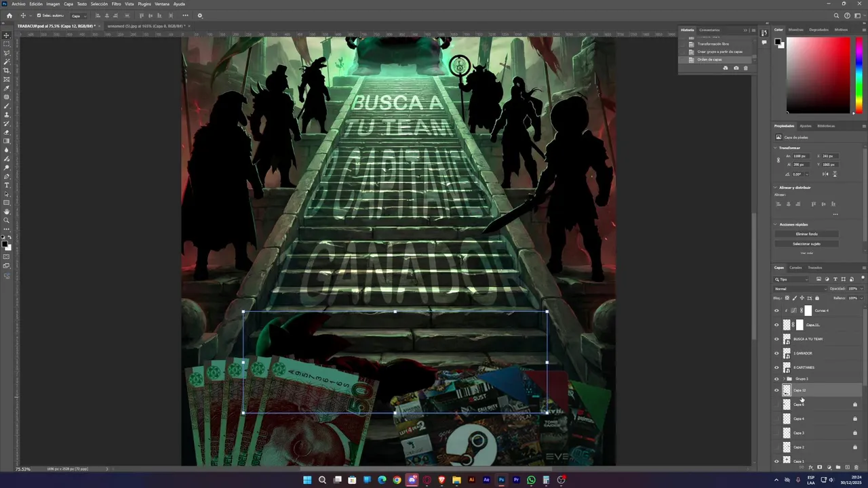Expand the Grupo 1 layer group

783,379
